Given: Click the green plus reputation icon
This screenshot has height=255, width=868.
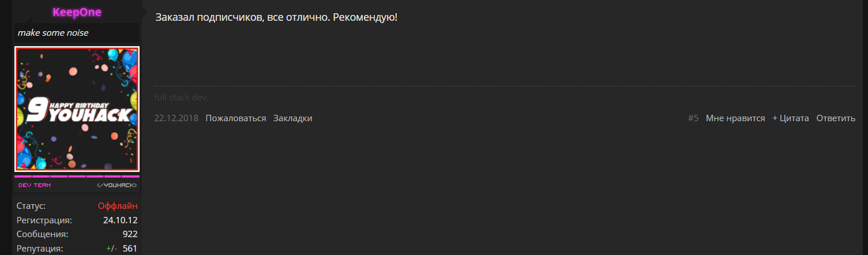Looking at the screenshot, I should coord(108,249).
